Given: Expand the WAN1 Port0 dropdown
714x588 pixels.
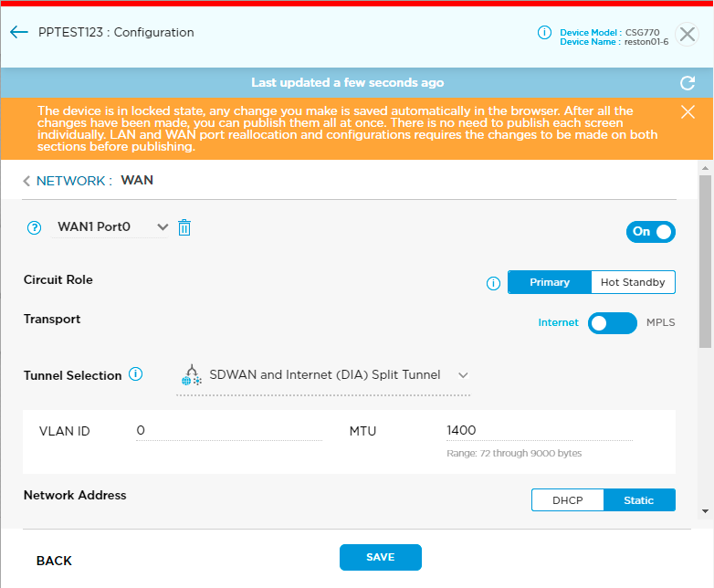Looking at the screenshot, I should [110, 226].
